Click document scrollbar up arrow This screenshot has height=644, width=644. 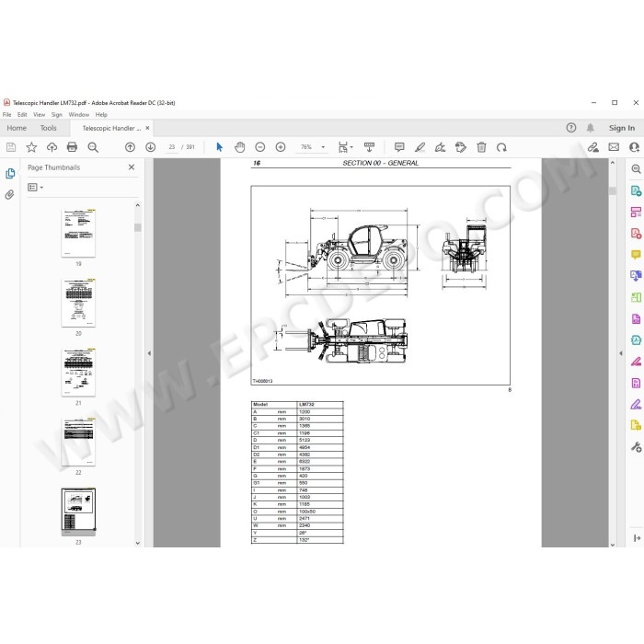(613, 163)
